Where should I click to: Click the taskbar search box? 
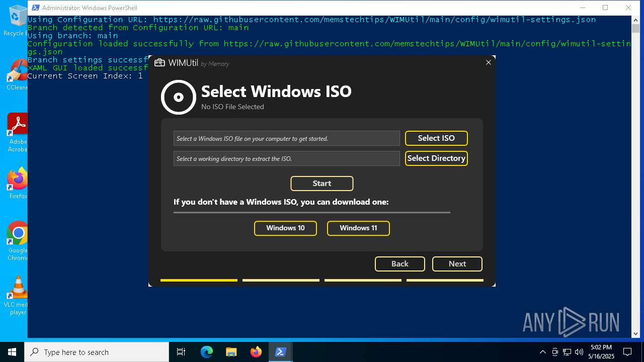point(97,352)
